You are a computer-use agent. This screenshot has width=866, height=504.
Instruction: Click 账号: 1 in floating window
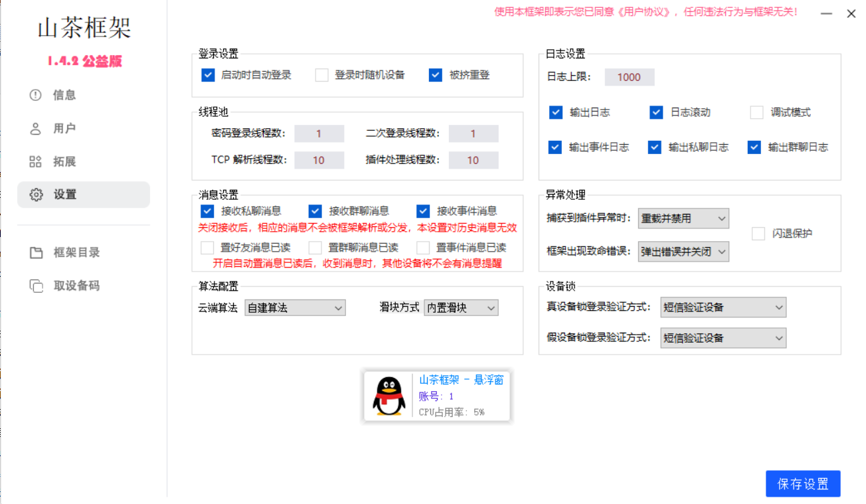click(x=436, y=396)
